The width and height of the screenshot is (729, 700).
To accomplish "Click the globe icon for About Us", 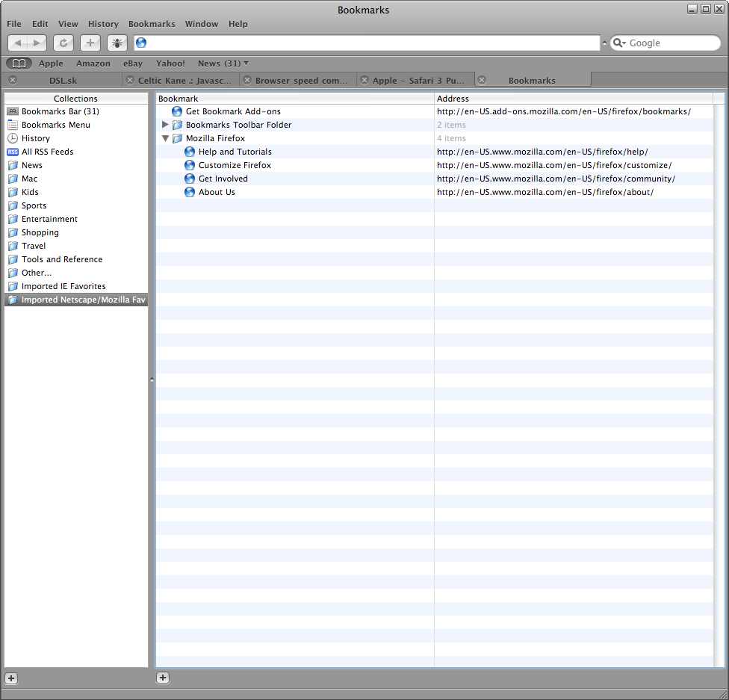I will tap(189, 192).
